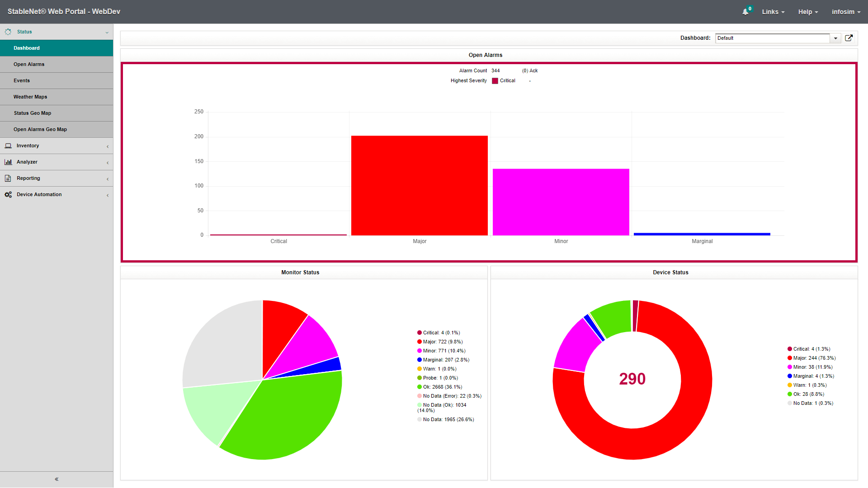The height and width of the screenshot is (488, 868).
Task: Click the Reporting document icon
Action: click(x=8, y=178)
